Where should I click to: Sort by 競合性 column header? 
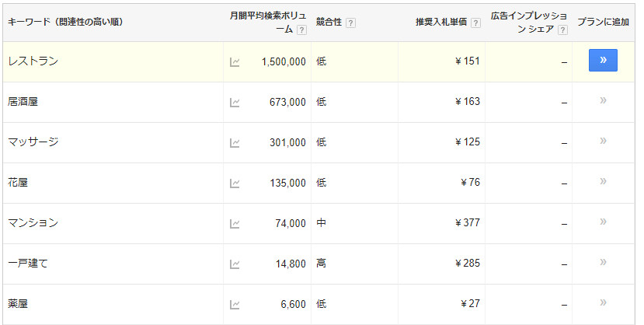point(329,23)
